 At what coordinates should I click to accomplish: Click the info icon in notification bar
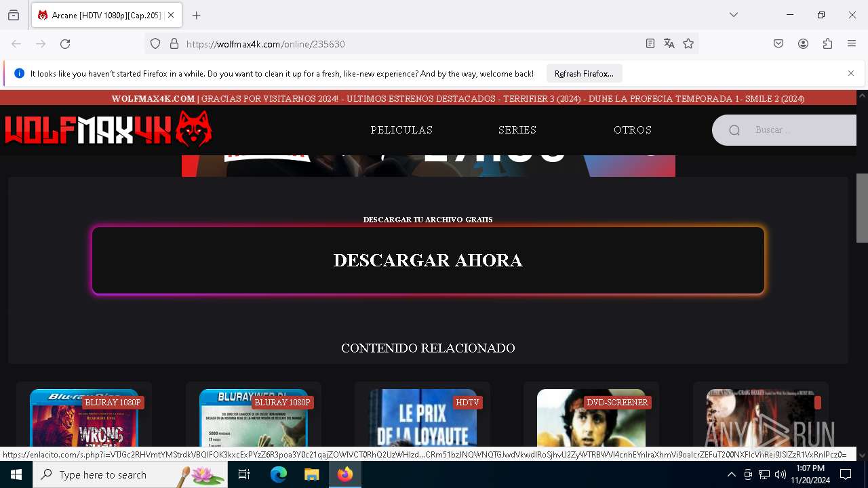click(x=19, y=73)
